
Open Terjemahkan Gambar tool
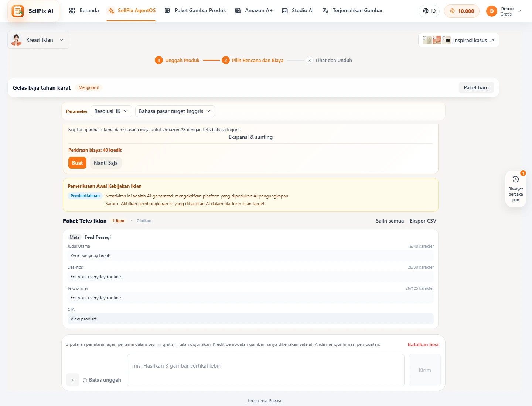tap(352, 11)
